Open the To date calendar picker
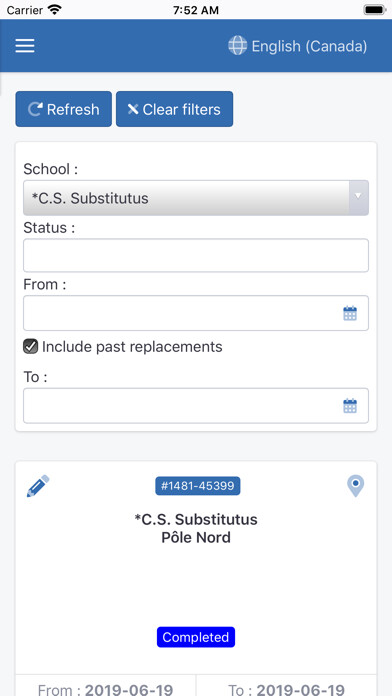 pyautogui.click(x=350, y=406)
